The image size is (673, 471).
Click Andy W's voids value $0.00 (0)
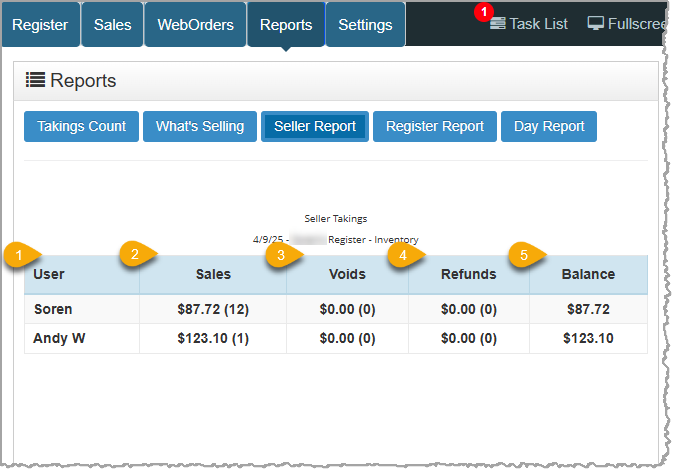coord(347,338)
